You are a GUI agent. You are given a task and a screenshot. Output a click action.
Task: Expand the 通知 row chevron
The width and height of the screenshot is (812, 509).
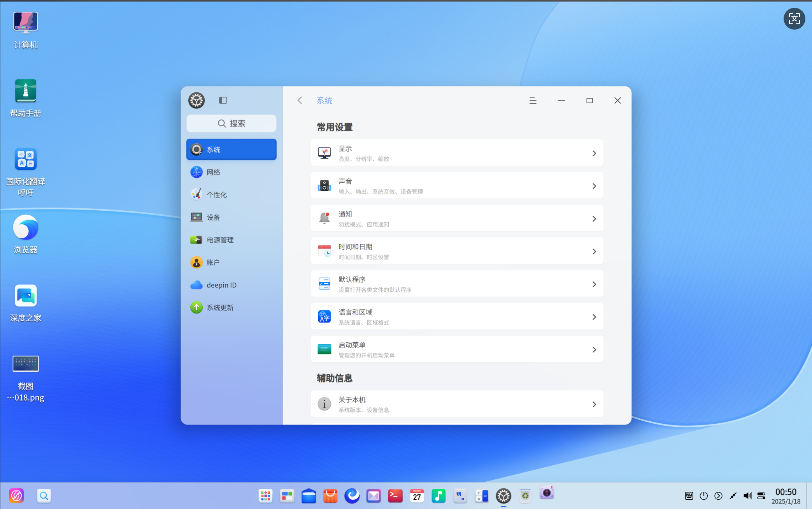point(594,219)
